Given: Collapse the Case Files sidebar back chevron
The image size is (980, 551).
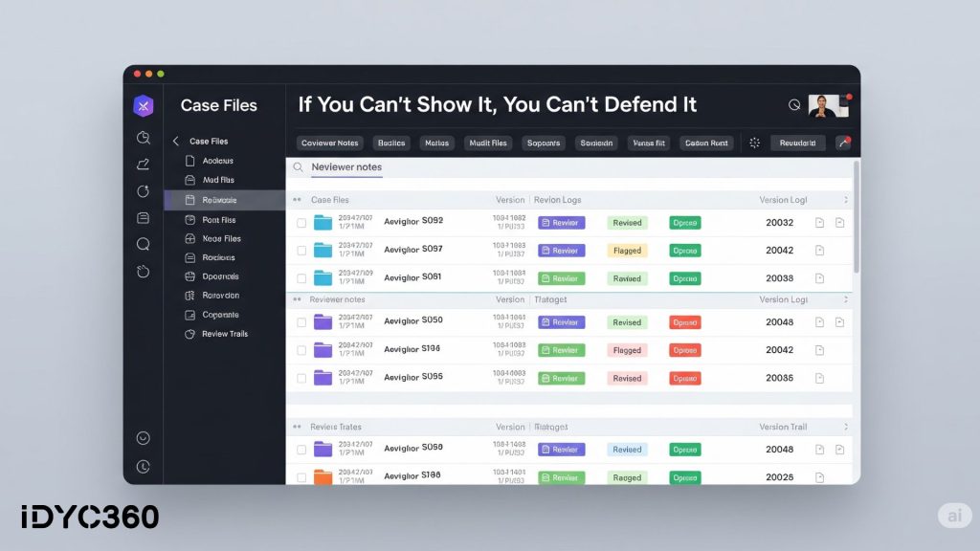Looking at the screenshot, I should click(x=175, y=142).
